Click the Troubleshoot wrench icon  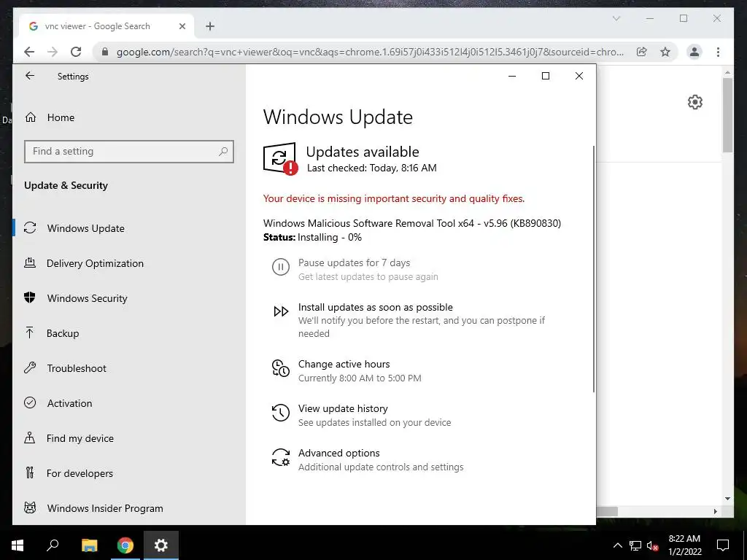coord(30,367)
